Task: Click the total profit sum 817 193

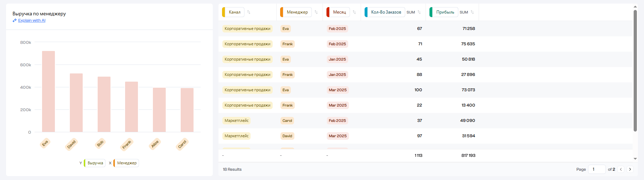Action: coord(468,155)
